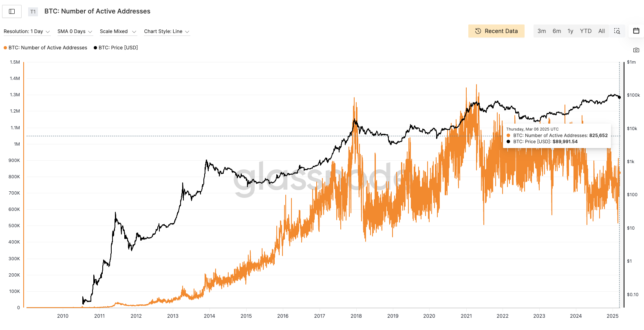The height and width of the screenshot is (330, 644).
Task: Click the clock icon in Recent Data
Action: pos(478,31)
